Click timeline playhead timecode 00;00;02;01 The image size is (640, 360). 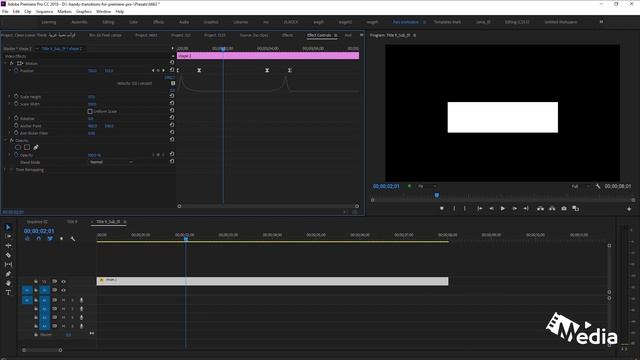point(39,231)
